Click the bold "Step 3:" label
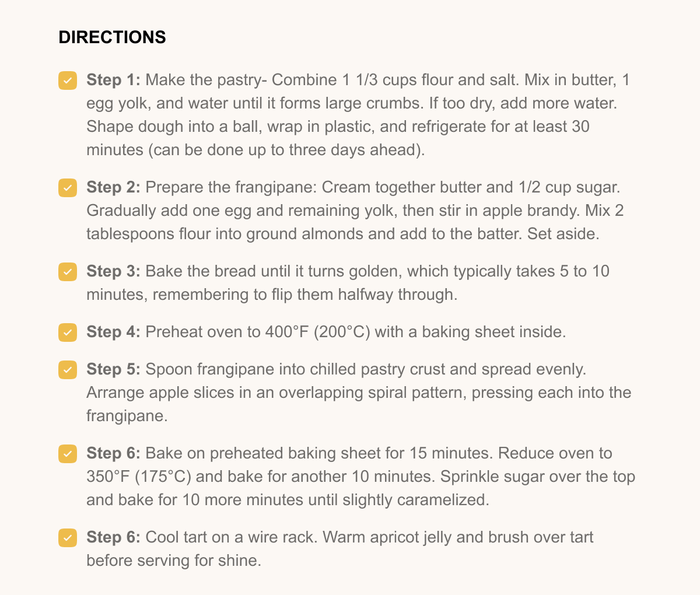700x595 pixels. click(x=113, y=271)
